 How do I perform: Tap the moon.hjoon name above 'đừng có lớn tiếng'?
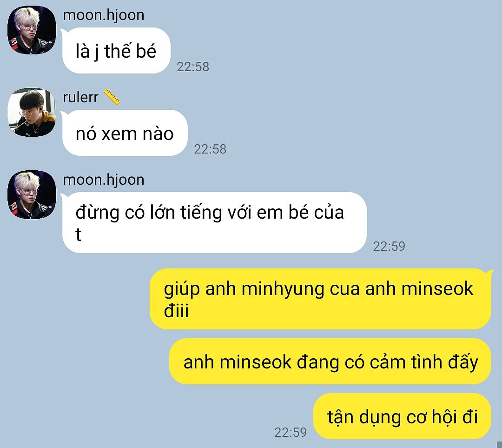103,180
